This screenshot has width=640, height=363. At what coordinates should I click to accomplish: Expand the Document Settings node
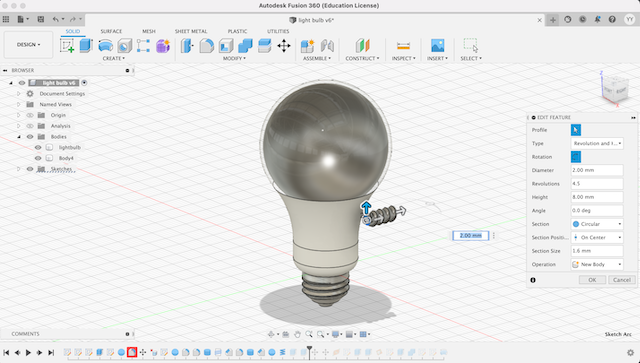pos(18,94)
